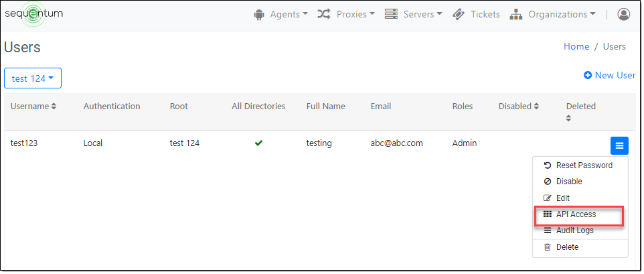Image resolution: width=644 pixels, height=274 pixels.
Task: Click the Sequentum logo
Action: 33,14
